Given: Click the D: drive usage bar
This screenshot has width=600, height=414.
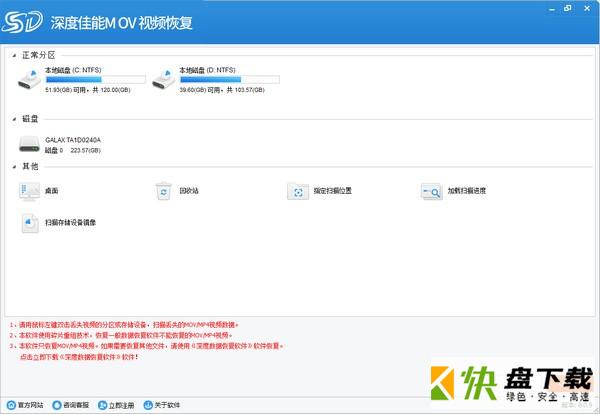Looking at the screenshot, I should pyautogui.click(x=230, y=80).
